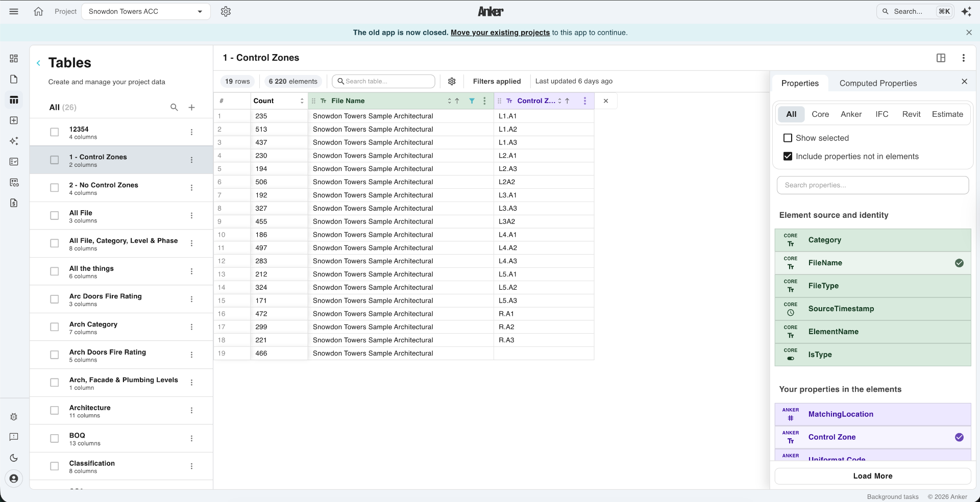Open the feedback chat icon in the sidebar
The image size is (980, 502).
click(14, 437)
